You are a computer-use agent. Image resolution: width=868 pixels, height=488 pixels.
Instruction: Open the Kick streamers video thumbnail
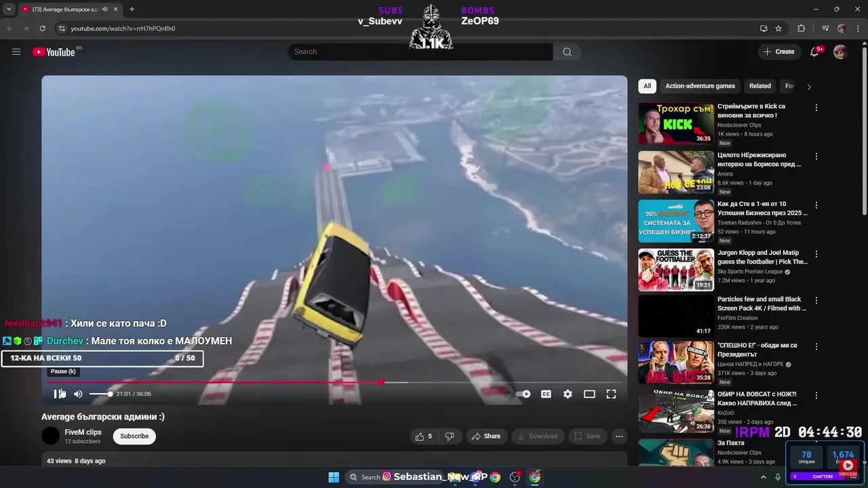675,123
